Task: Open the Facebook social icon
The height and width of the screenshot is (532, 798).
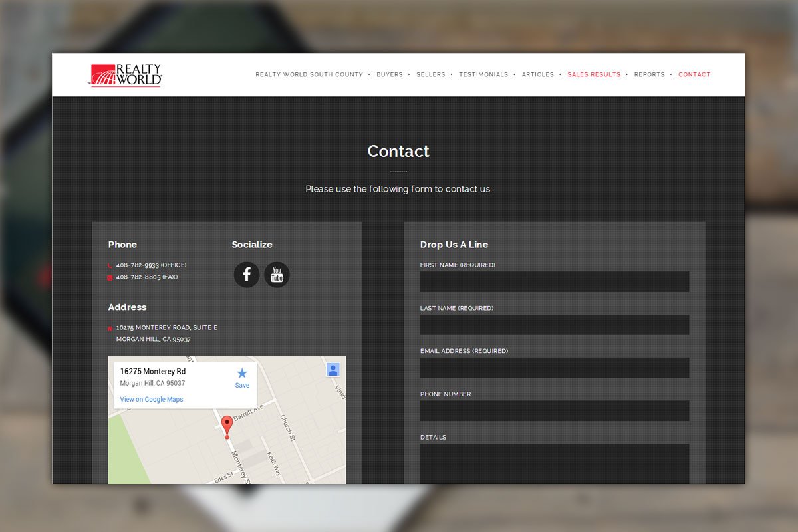Action: [x=247, y=274]
